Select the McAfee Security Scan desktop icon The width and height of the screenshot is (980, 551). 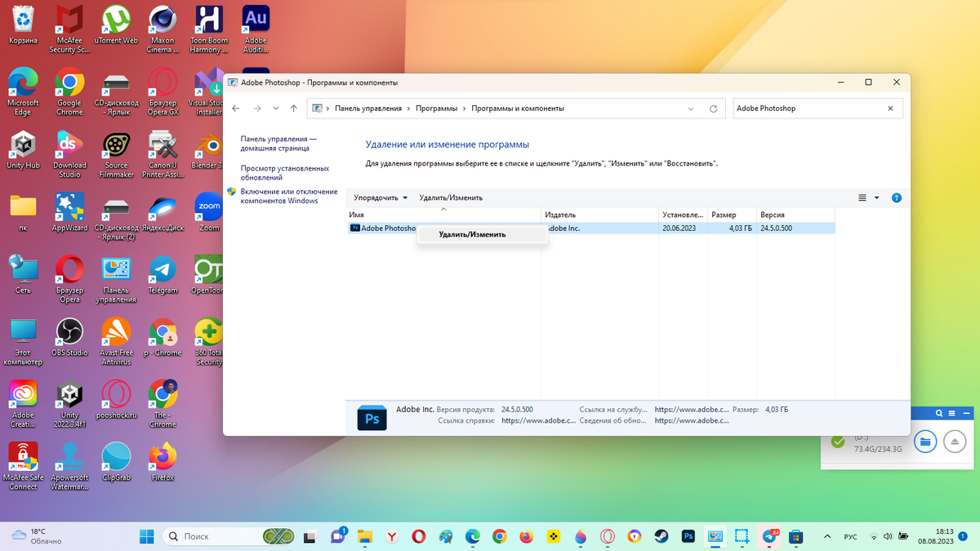[x=69, y=29]
